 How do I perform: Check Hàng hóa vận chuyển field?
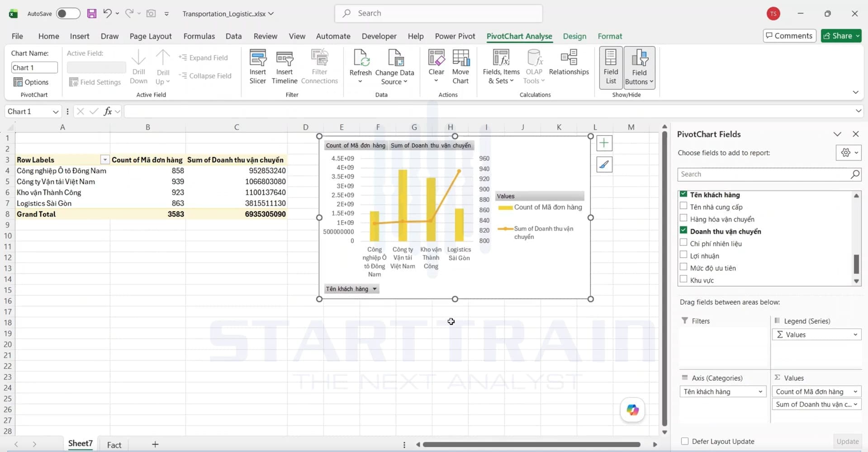[683, 218]
